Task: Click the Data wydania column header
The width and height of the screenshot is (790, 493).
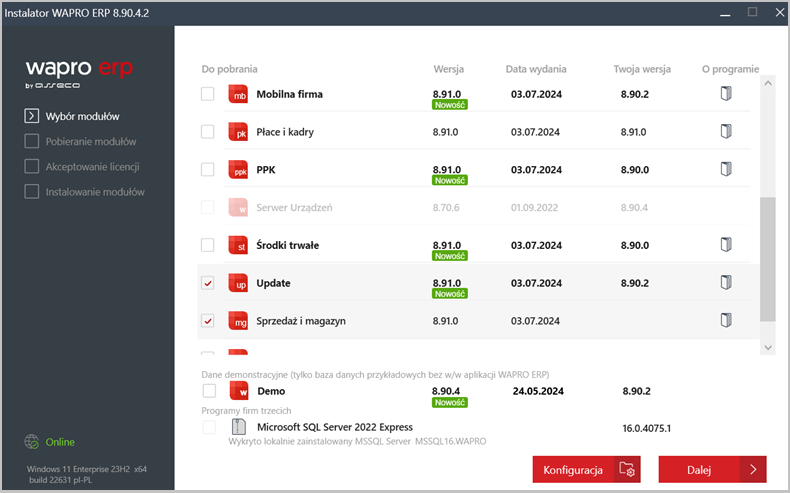Action: coord(536,69)
